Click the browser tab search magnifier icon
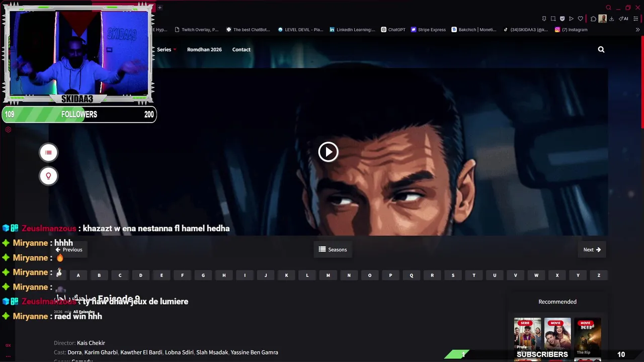644x362 pixels. coord(608,8)
